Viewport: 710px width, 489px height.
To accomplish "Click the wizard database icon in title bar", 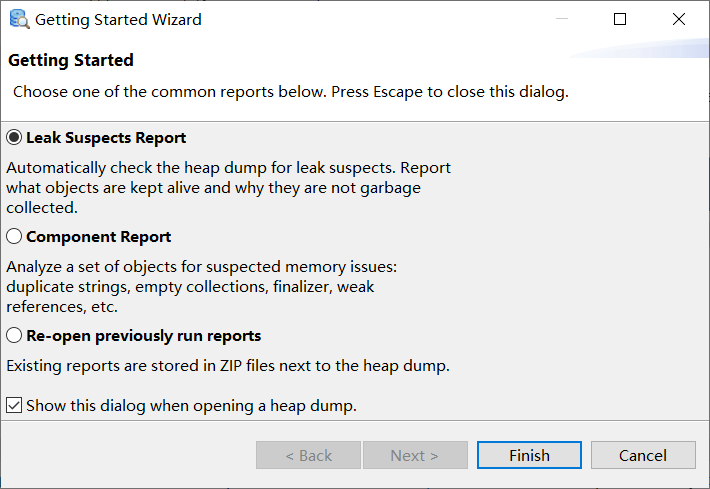I will point(19,19).
